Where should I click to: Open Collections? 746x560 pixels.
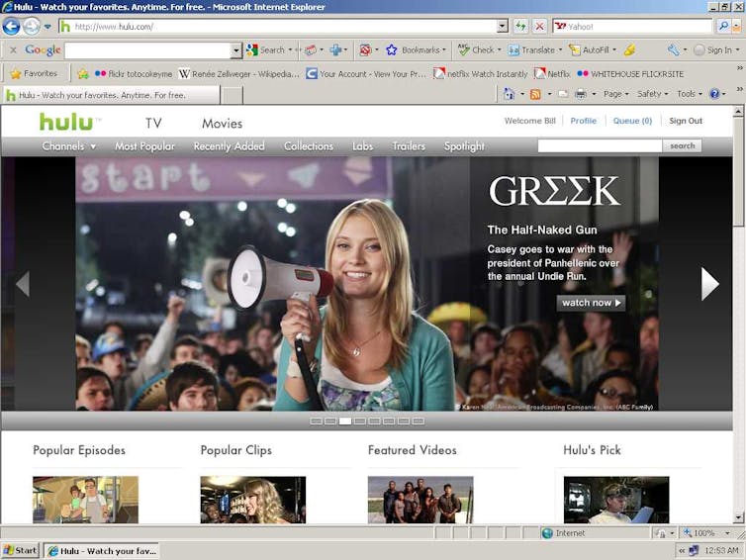[309, 146]
